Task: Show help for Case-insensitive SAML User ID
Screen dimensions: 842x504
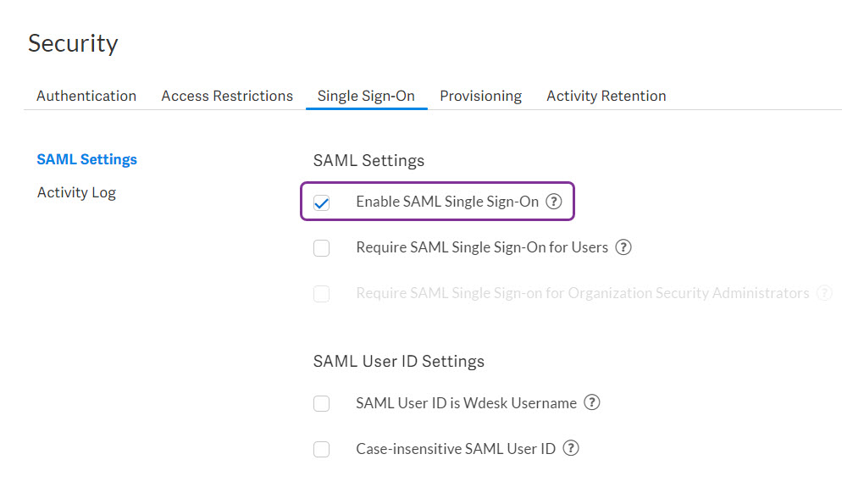Action: coord(571,448)
